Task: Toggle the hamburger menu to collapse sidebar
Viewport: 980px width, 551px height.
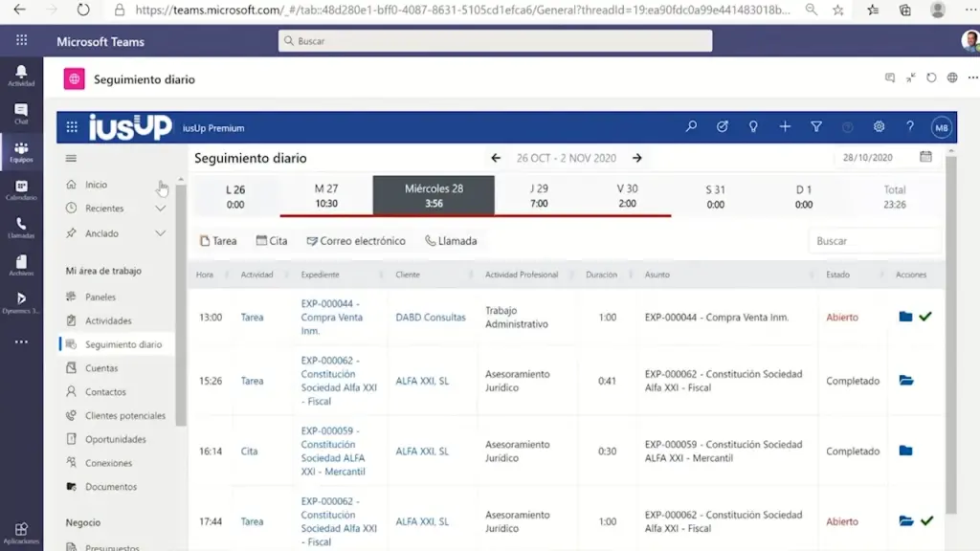Action: [71, 159]
